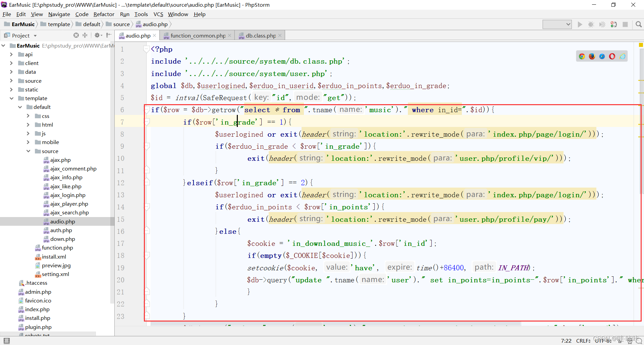The width and height of the screenshot is (644, 345).
Task: Close the db.class.php tab
Action: (x=280, y=36)
